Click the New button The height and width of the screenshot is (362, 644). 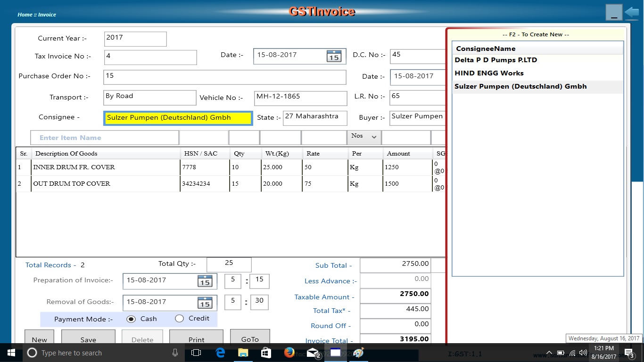coord(40,337)
